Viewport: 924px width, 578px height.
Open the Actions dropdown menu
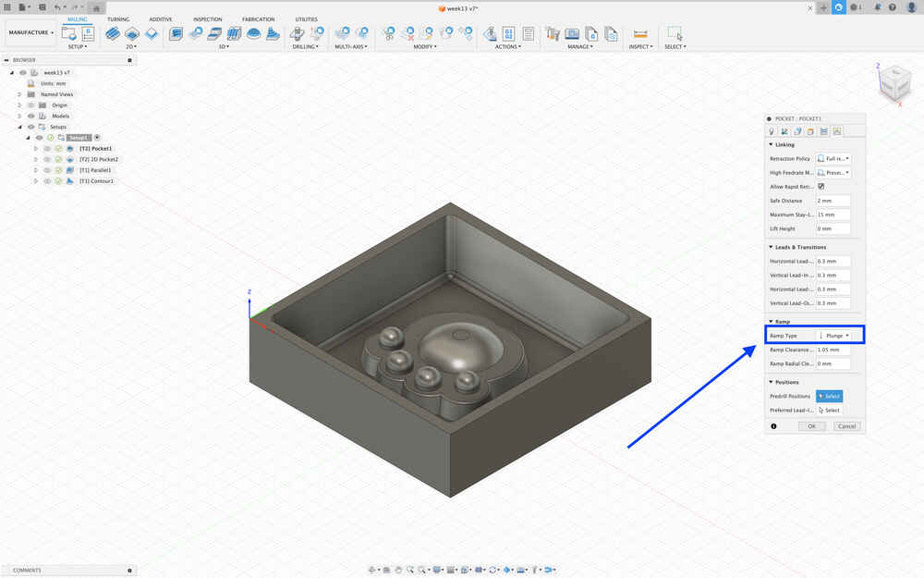click(x=507, y=46)
